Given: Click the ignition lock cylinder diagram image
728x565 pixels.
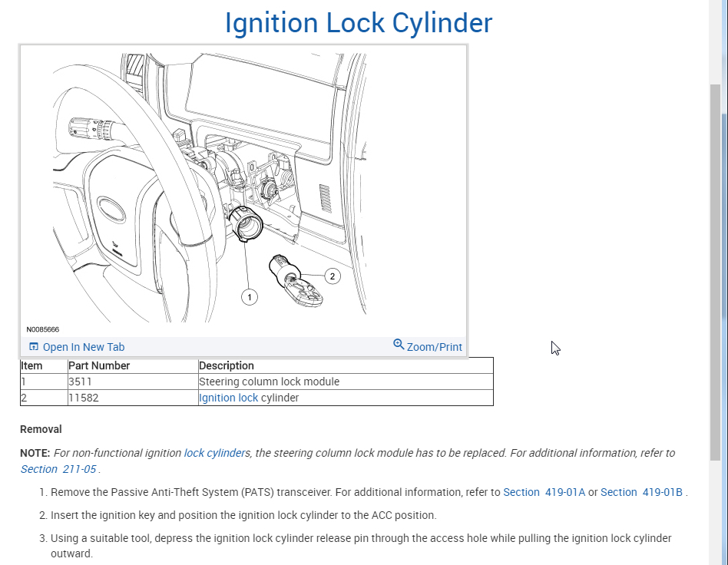Looking at the screenshot, I should [x=210, y=187].
